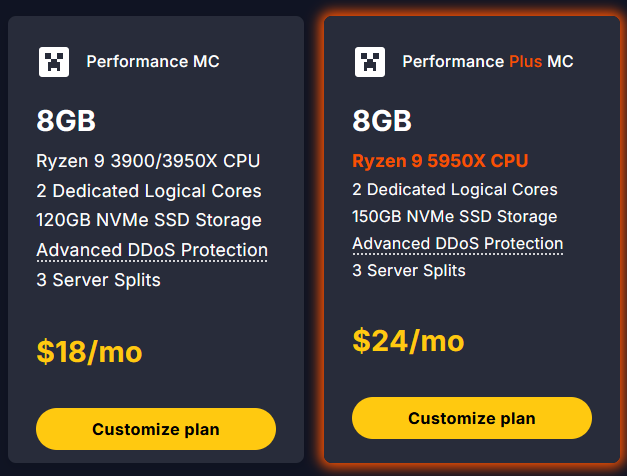
Task: Click the $24/mo price label
Action: [408, 341]
